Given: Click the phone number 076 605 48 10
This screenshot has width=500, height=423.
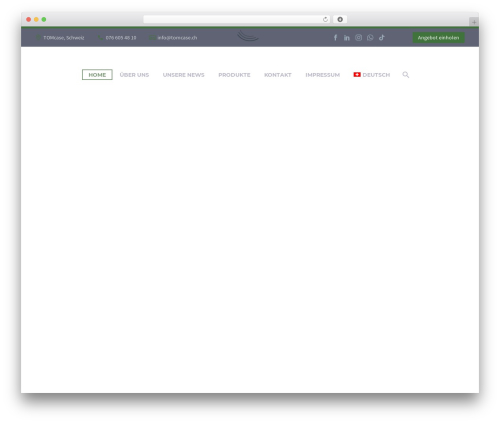Looking at the screenshot, I should tap(121, 38).
